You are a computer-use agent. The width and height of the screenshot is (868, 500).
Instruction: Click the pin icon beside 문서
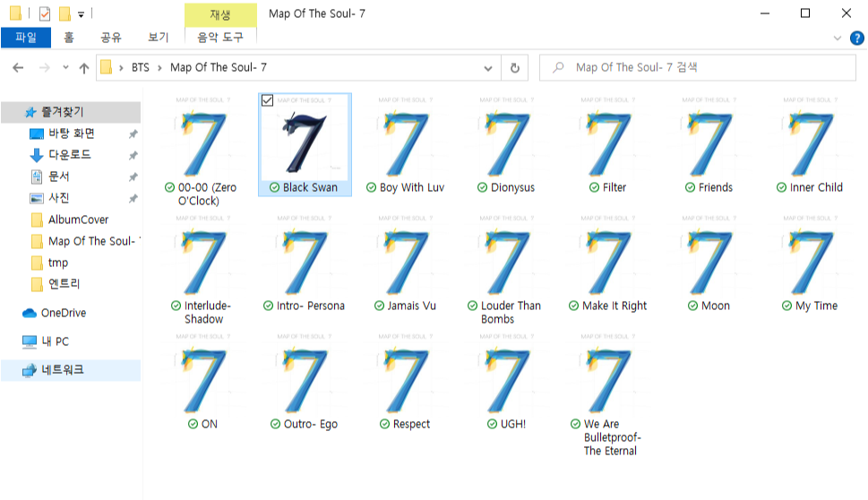133,177
